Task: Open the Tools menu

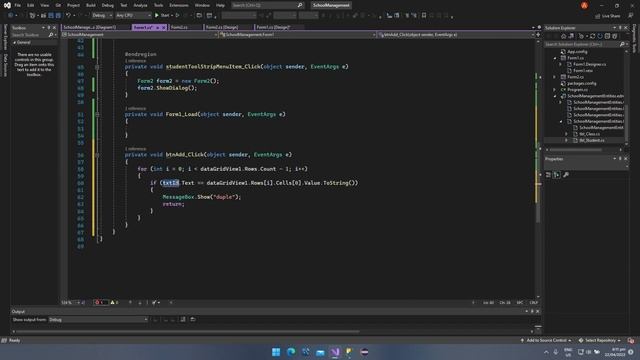Action: (158, 5)
